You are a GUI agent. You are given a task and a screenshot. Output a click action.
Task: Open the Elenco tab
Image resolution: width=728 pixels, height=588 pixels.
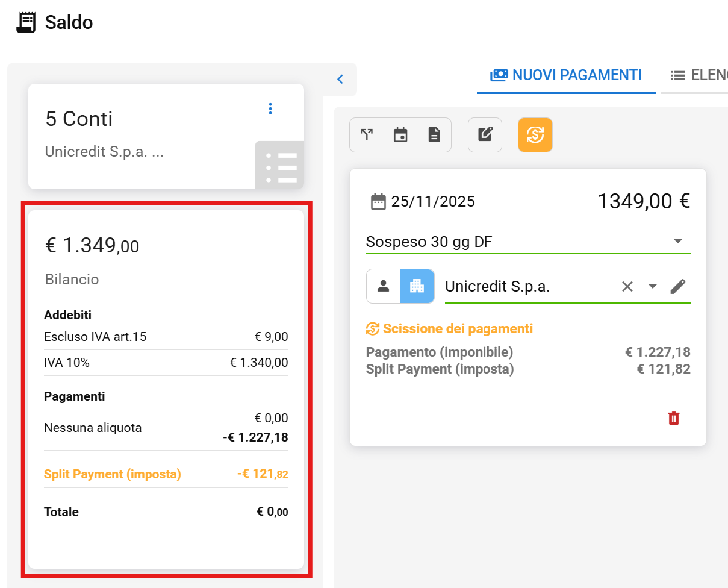point(698,75)
